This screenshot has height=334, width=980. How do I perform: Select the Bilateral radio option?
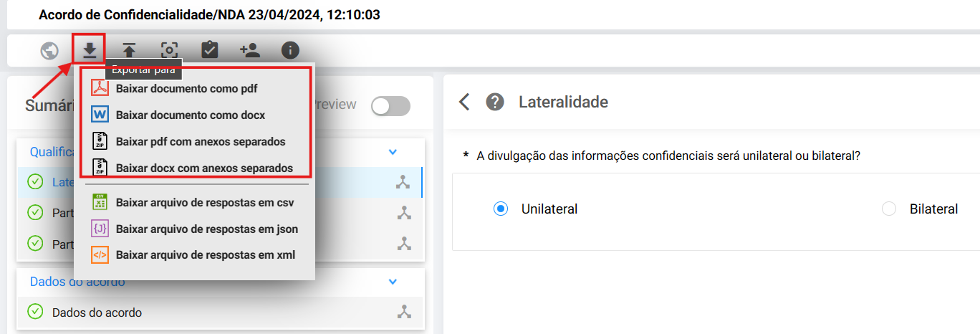(889, 209)
